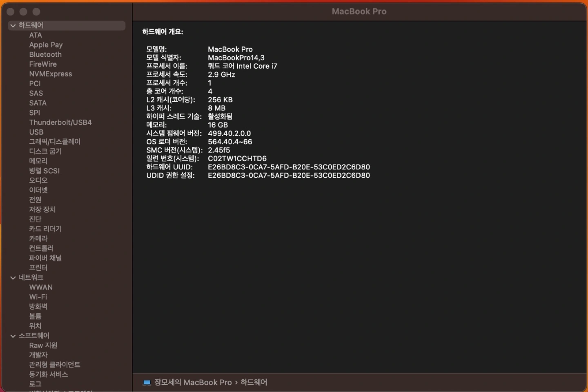Select USB in the sidebar
588x392 pixels.
point(36,132)
